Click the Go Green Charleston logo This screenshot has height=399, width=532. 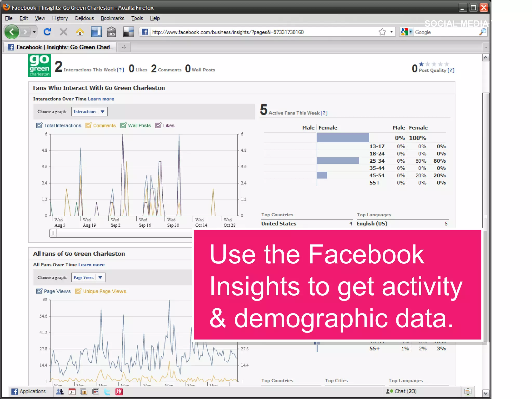pyautogui.click(x=39, y=65)
